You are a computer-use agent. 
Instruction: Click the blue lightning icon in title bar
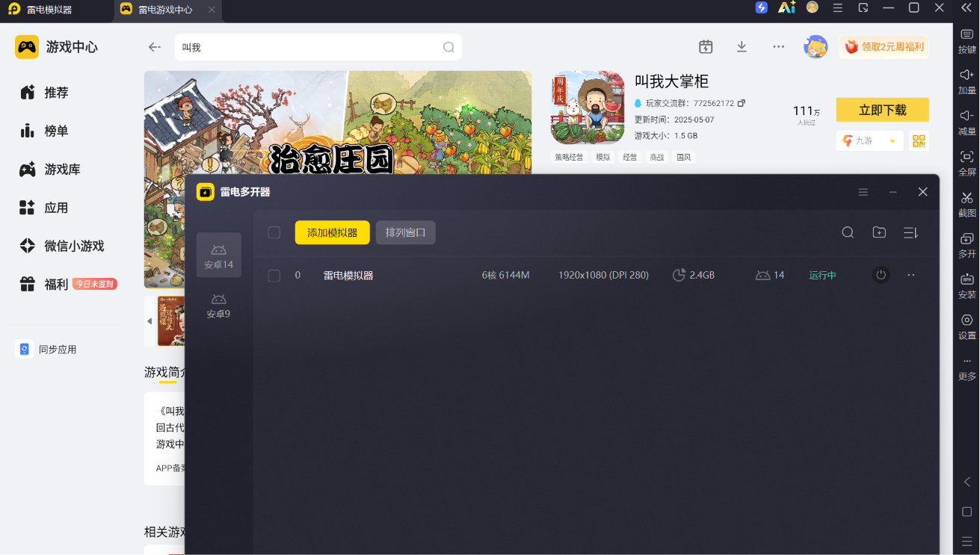tap(762, 7)
